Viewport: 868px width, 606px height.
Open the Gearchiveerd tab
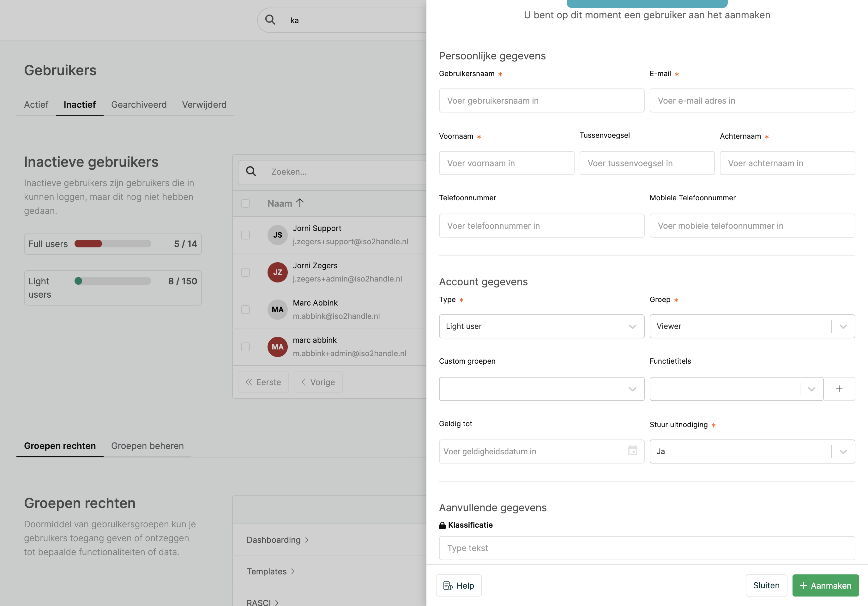coord(139,104)
